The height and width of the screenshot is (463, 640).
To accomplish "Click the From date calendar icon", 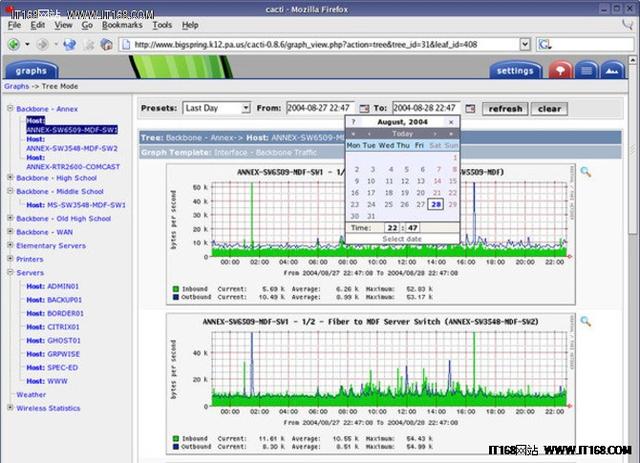I will point(364,108).
